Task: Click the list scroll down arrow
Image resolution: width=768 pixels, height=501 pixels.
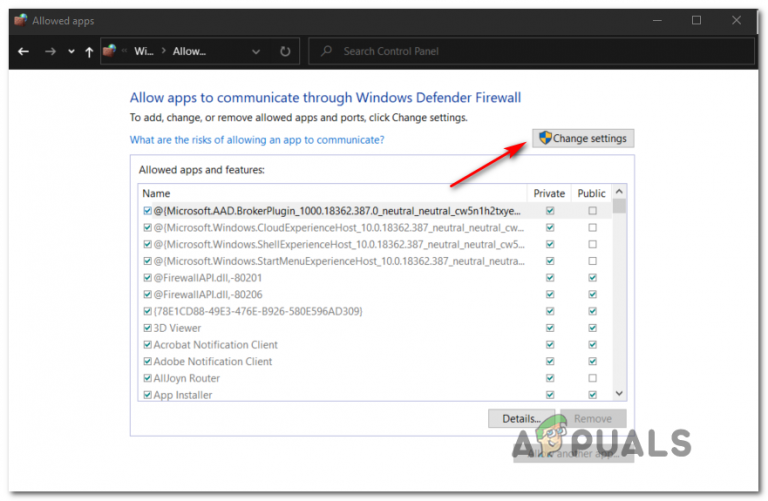Action: click(x=619, y=393)
